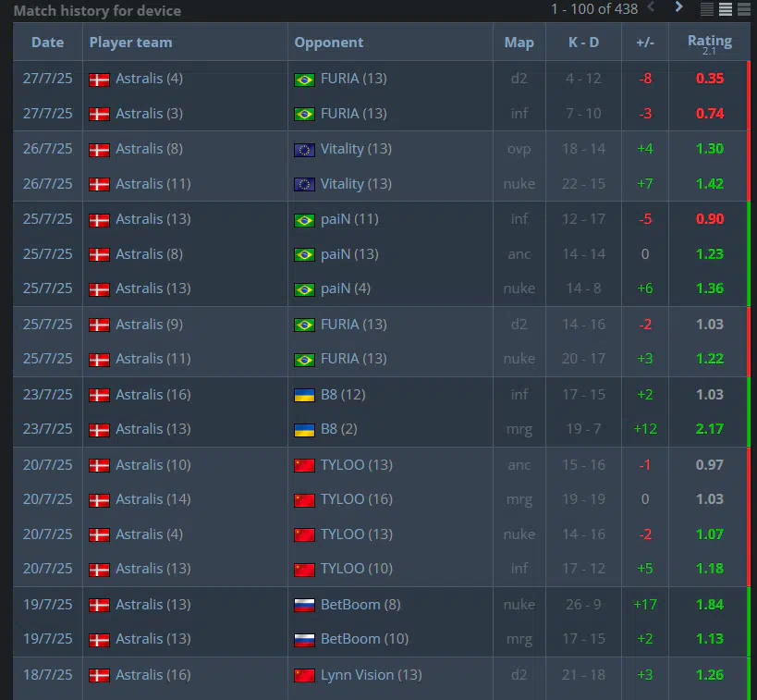Screen dimensions: 757x700
Task: Select the 2.17 rating value
Action: pyautogui.click(x=709, y=429)
